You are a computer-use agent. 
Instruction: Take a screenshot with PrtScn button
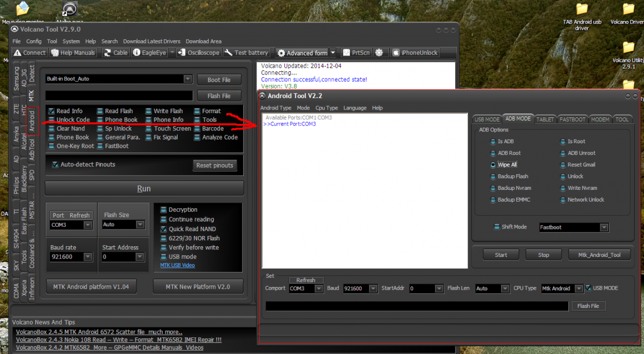click(x=356, y=53)
